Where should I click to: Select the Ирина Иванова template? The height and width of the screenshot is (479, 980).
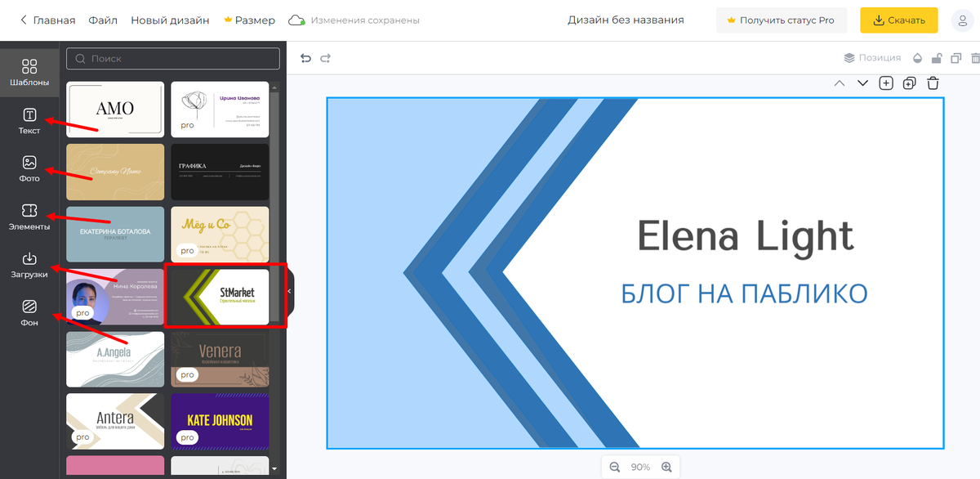220,110
